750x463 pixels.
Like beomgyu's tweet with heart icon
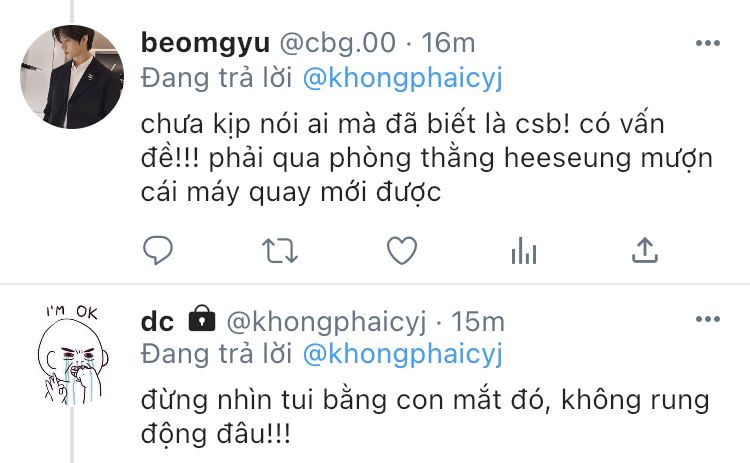point(402,251)
